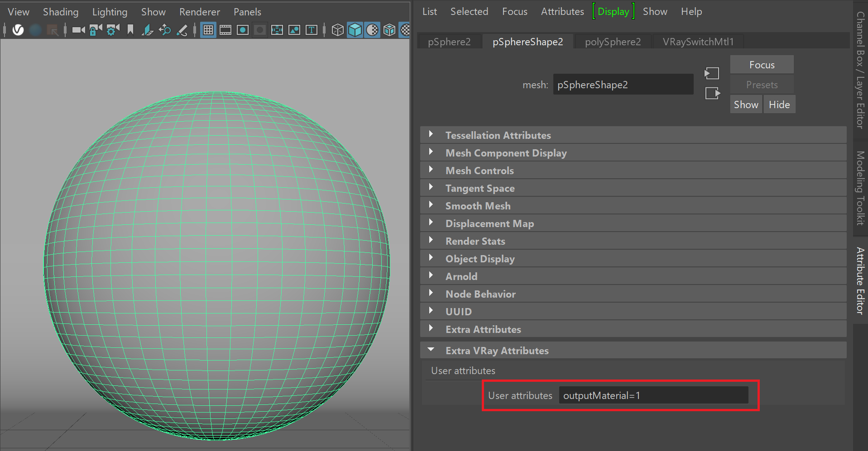Viewport: 868px width, 451px height.
Task: Open the Camera Attributes gear icon
Action: point(113,30)
